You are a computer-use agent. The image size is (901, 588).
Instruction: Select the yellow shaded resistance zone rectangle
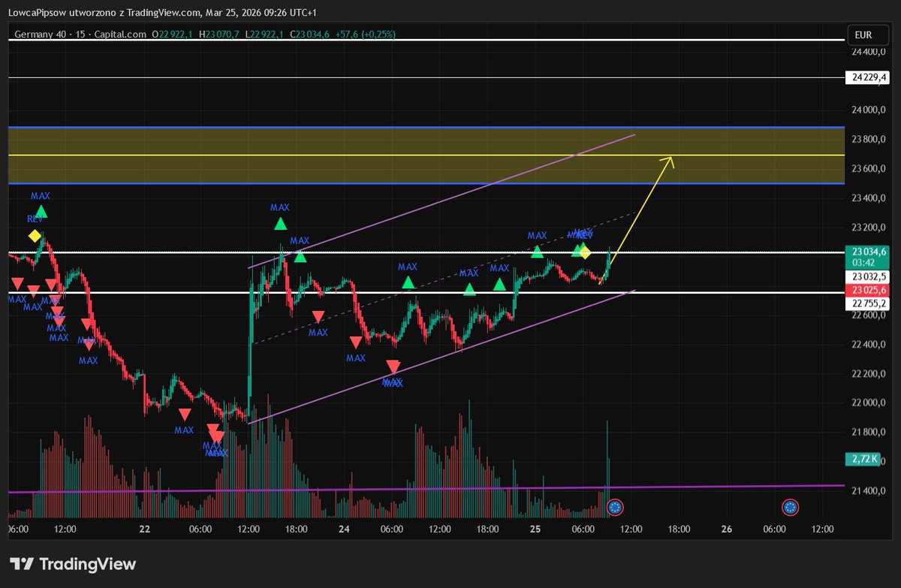click(x=428, y=155)
